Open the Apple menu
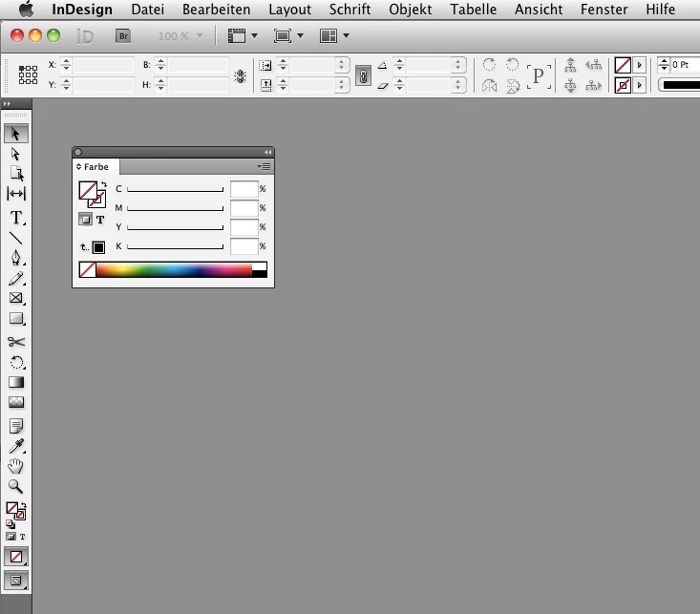Screen dimensions: 700x614 point(27,9)
